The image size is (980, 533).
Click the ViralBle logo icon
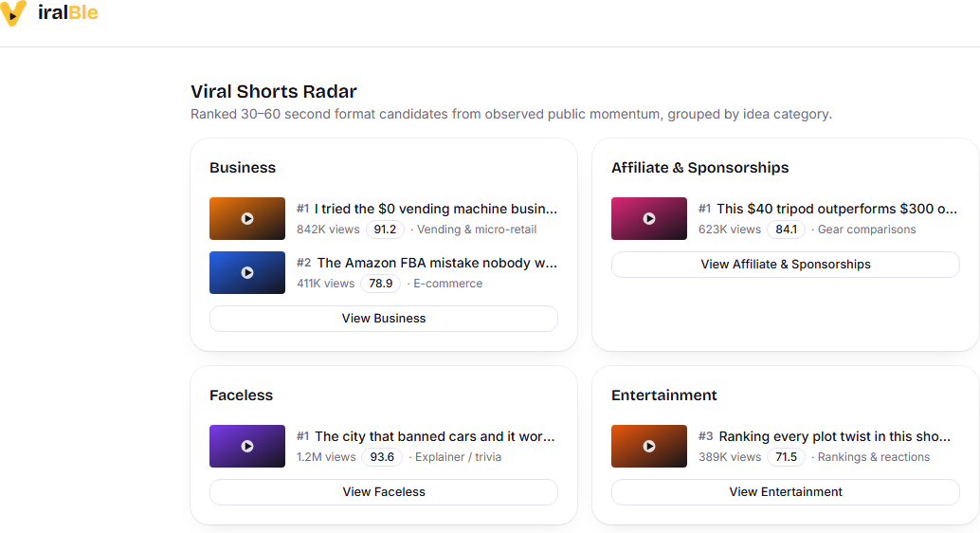point(13,13)
